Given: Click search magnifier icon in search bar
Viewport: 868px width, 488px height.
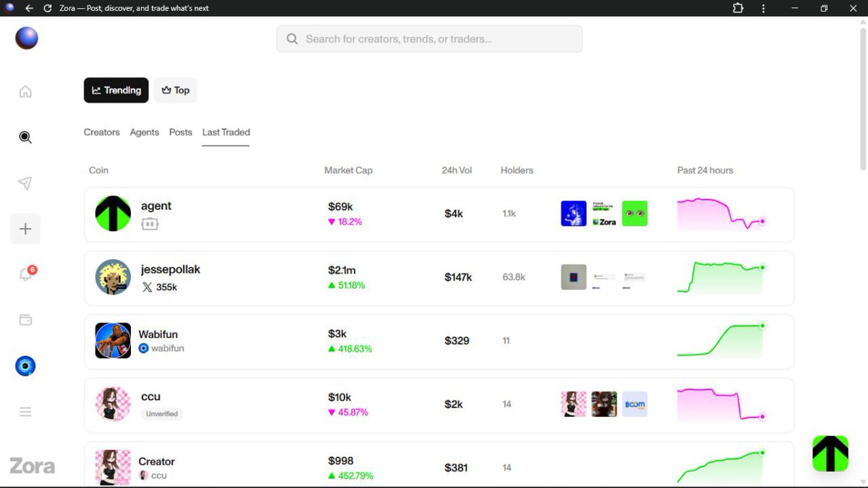Looking at the screenshot, I should pyautogui.click(x=292, y=39).
